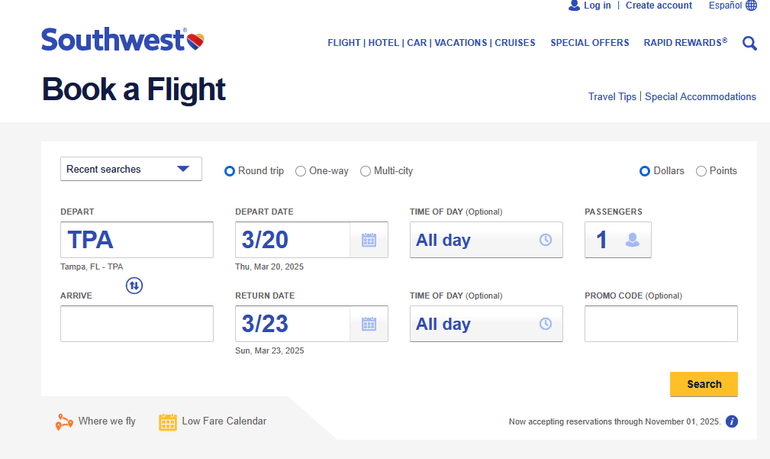This screenshot has height=459, width=770.
Task: Expand the Recent searches dropdown
Action: (131, 169)
